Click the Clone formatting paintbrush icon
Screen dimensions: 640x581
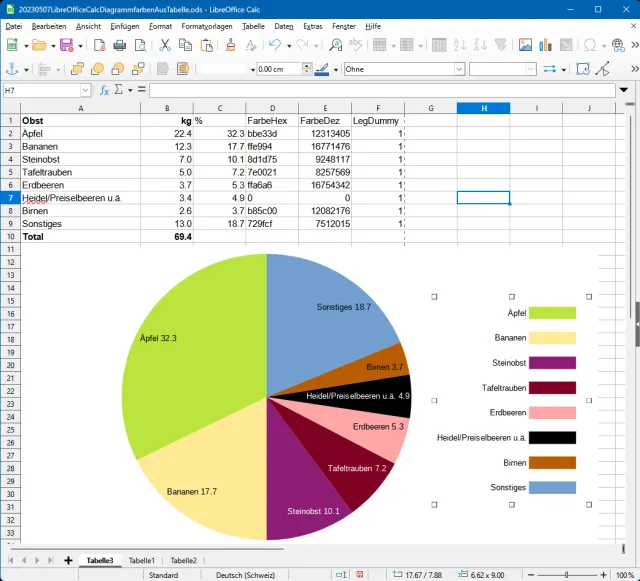[x=229, y=45]
